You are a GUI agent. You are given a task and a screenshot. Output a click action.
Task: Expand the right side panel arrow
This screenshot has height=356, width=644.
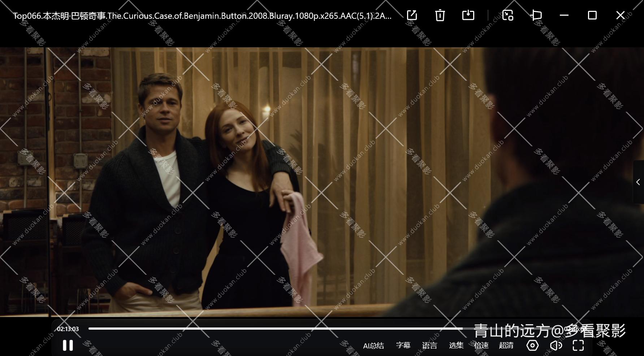[x=638, y=182]
